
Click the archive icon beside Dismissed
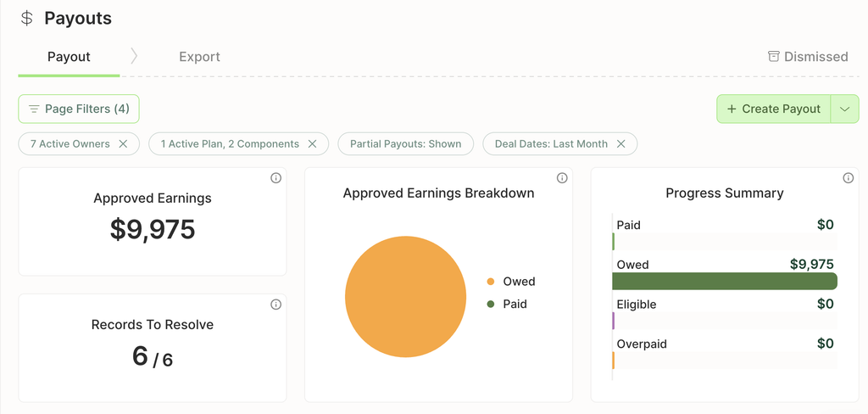pos(773,57)
